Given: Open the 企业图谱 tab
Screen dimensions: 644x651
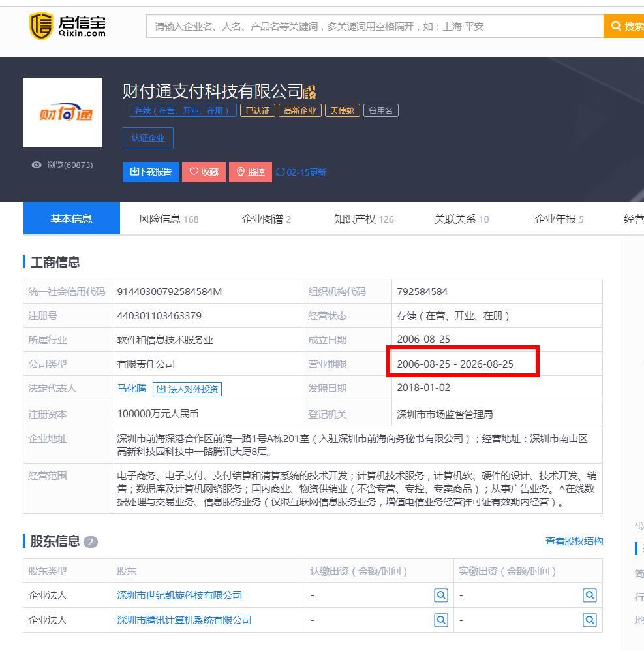Looking at the screenshot, I should (266, 219).
